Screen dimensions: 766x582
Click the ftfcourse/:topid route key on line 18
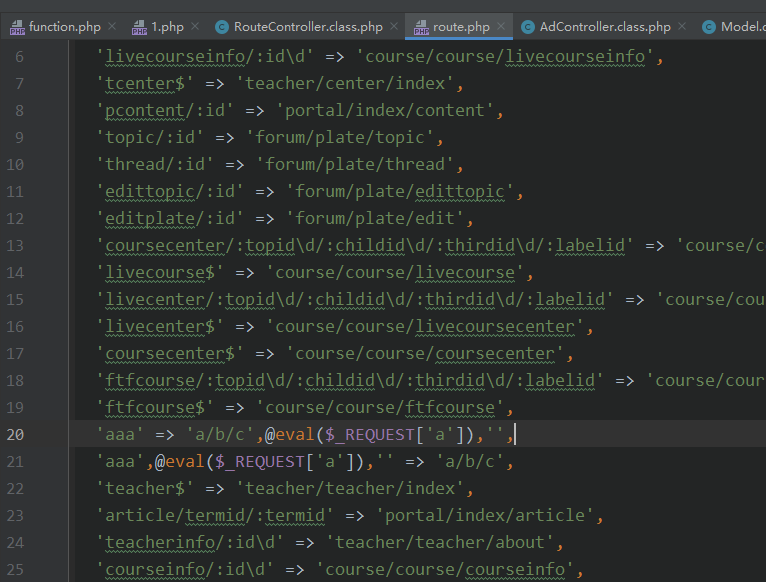[350, 380]
